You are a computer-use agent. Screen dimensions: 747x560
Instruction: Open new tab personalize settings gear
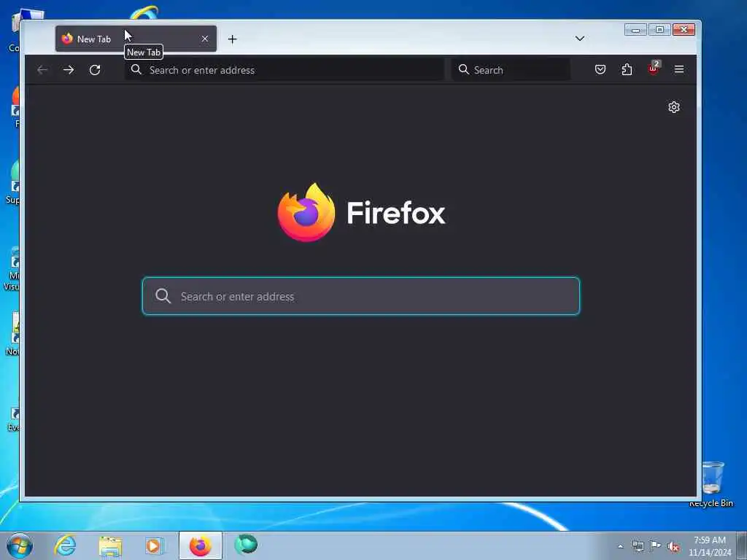673,107
